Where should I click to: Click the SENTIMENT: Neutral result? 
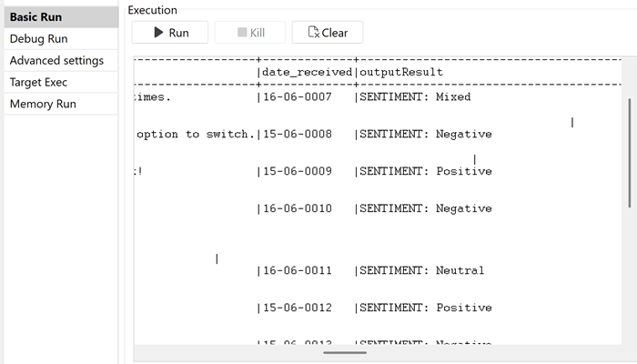(x=421, y=271)
